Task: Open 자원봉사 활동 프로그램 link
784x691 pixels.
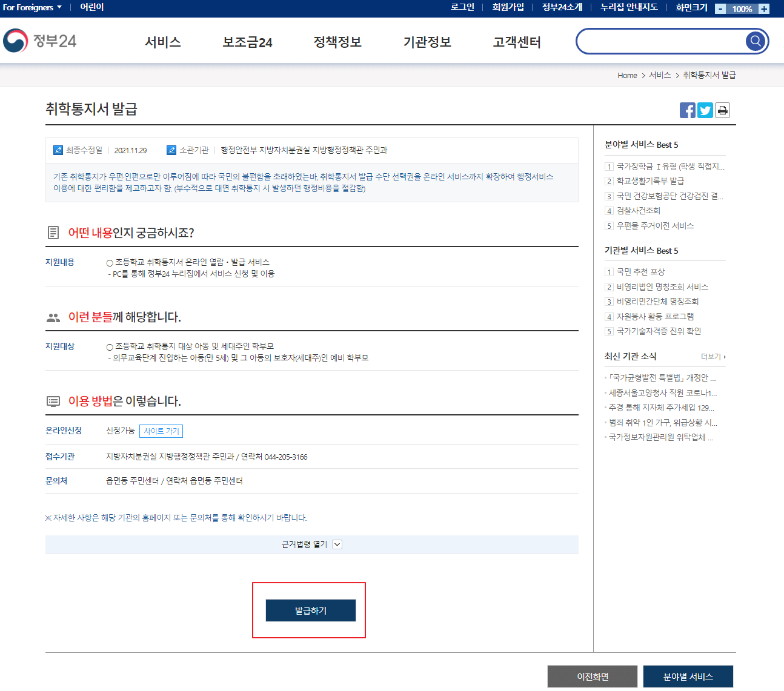Action: (655, 317)
